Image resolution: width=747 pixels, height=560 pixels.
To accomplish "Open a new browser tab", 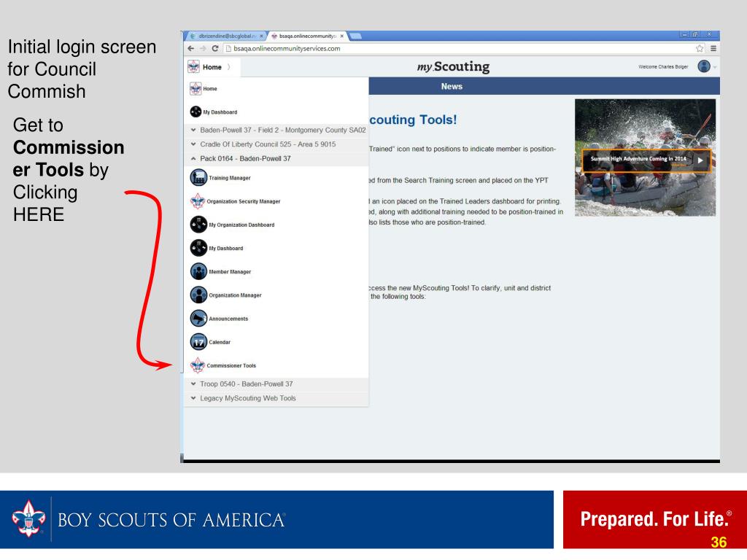I will [x=355, y=36].
